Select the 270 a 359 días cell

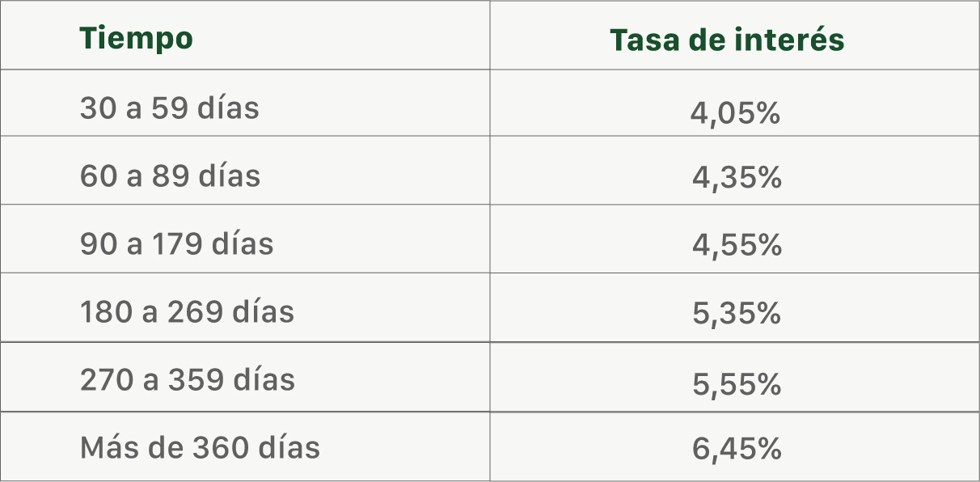187,379
